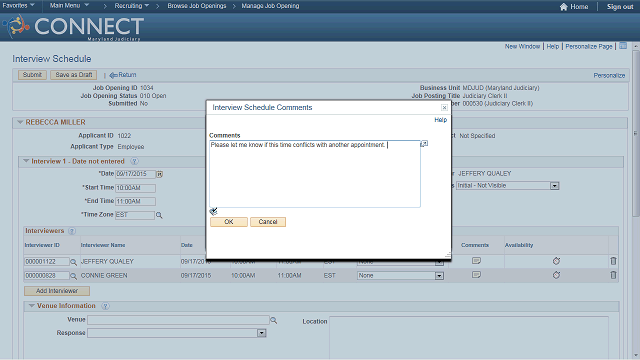640x360 pixels.
Task: Click the Return link
Action: point(123,75)
